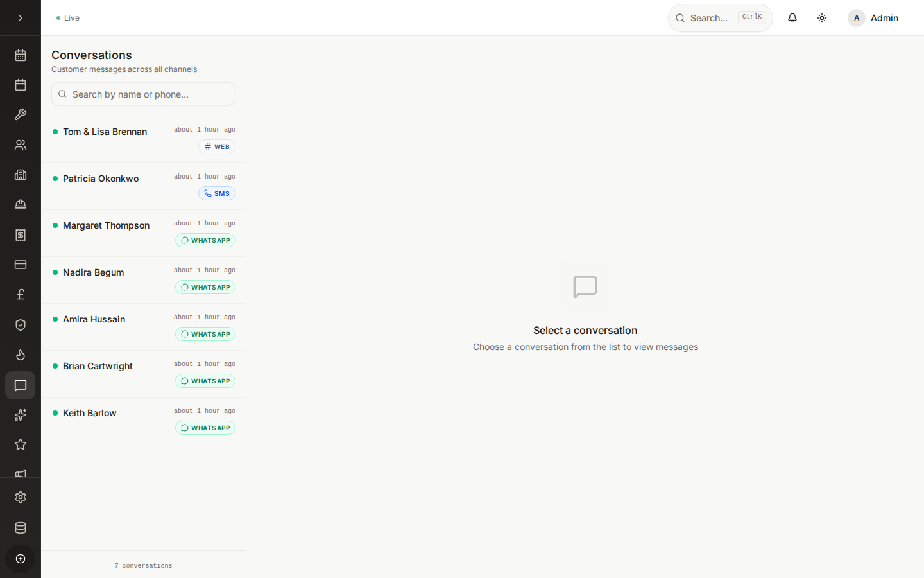Open the star reviews section

[20, 444]
